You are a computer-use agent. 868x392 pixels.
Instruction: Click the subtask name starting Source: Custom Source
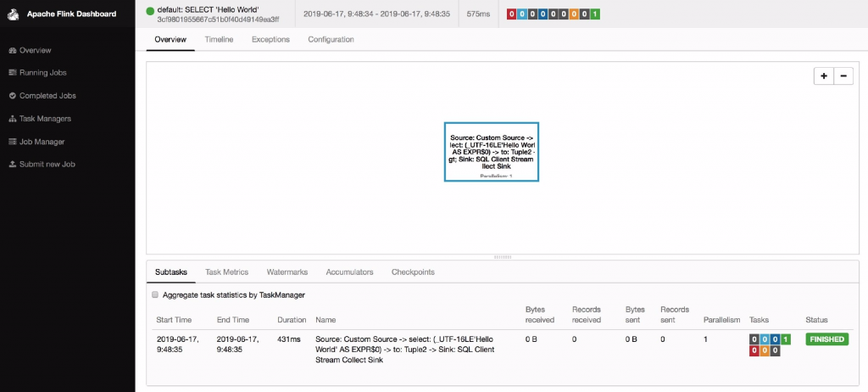click(404, 350)
